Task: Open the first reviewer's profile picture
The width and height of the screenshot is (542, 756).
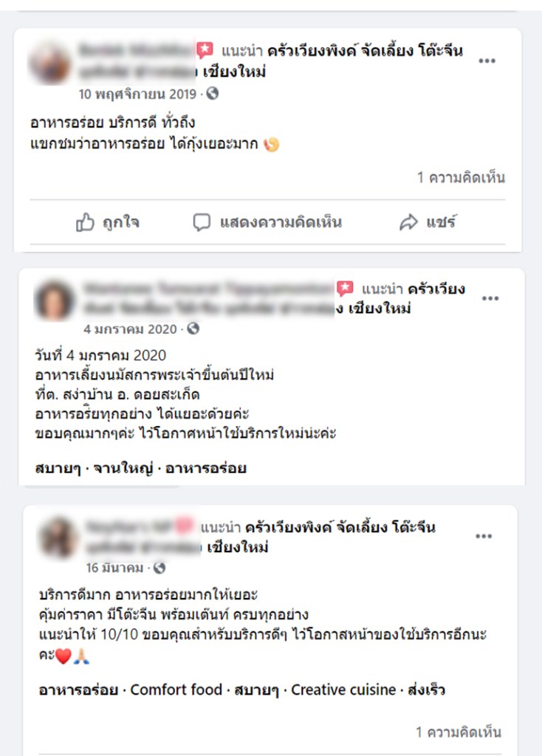Action: 50,63
